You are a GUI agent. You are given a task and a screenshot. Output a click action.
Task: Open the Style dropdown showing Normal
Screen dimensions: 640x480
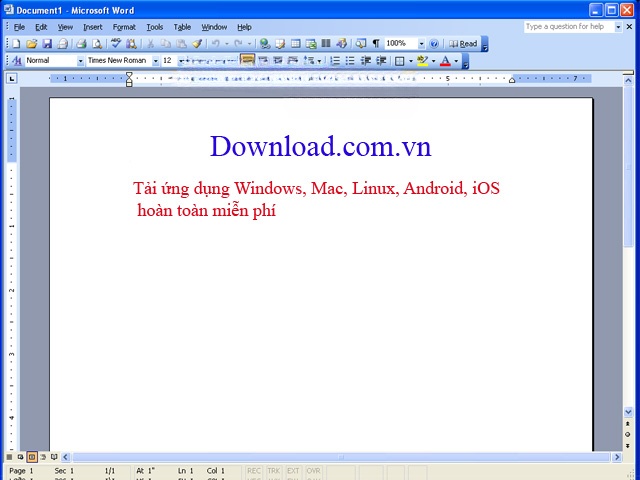(x=80, y=61)
